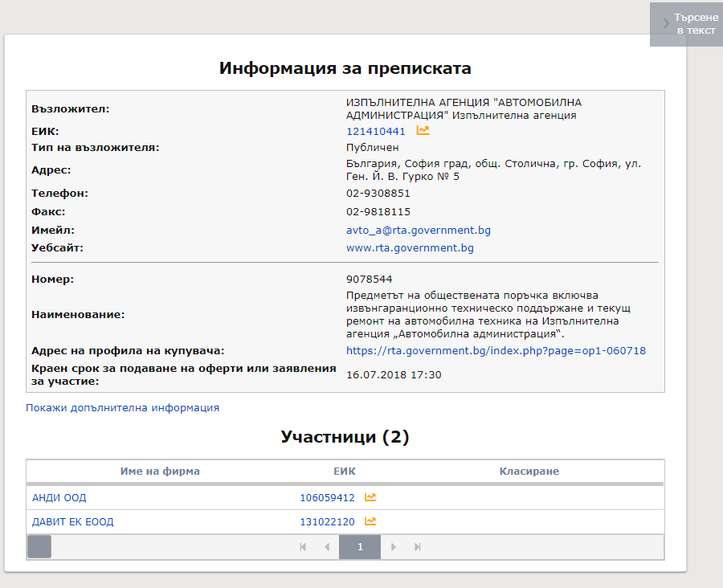
Task: Open the buyer profile URL link
Action: click(496, 351)
